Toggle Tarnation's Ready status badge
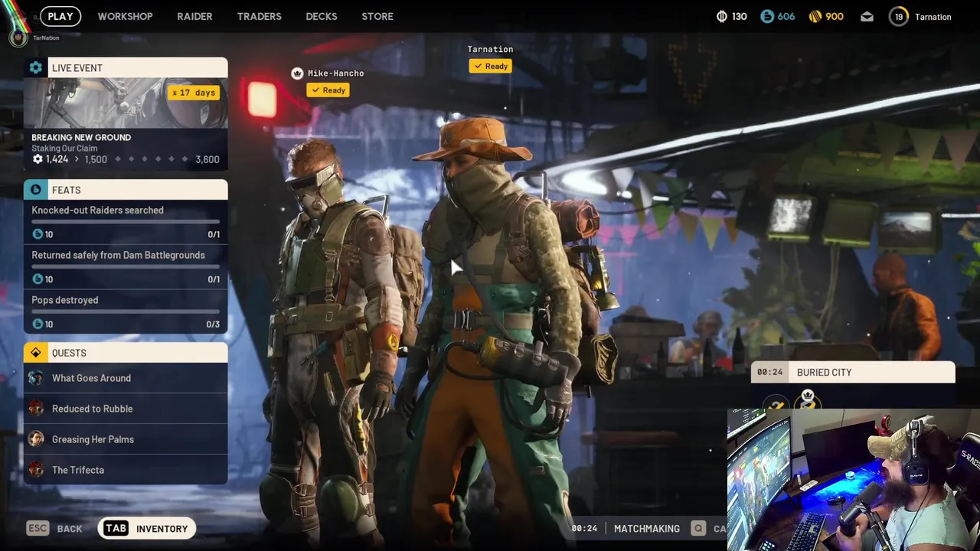Screen dimensions: 980x551 click(x=491, y=66)
